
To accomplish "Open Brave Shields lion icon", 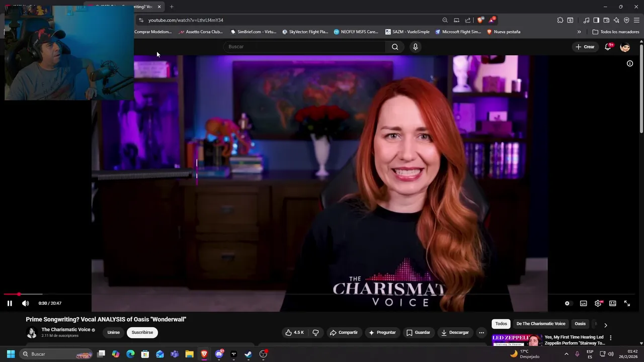I will click(x=480, y=20).
